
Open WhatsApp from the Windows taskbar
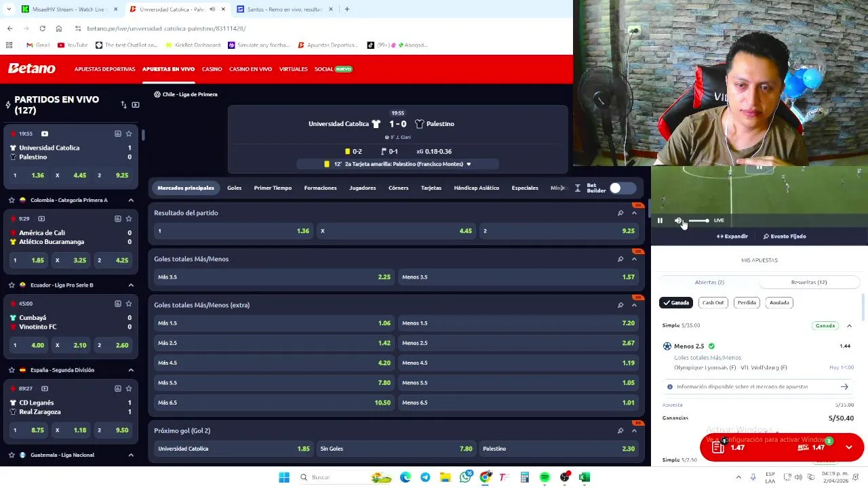(x=465, y=477)
